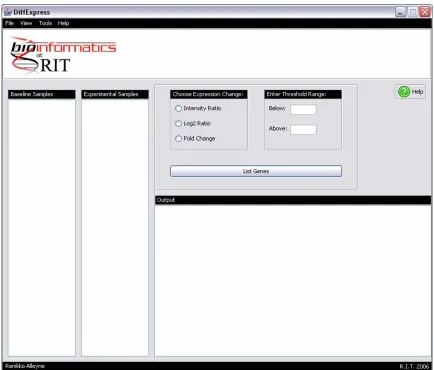Click the Below threshold input field
434x370 pixels.
(x=303, y=109)
